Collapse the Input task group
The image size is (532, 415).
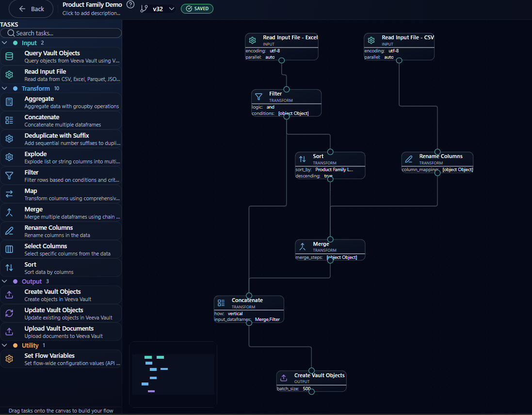tap(4, 43)
